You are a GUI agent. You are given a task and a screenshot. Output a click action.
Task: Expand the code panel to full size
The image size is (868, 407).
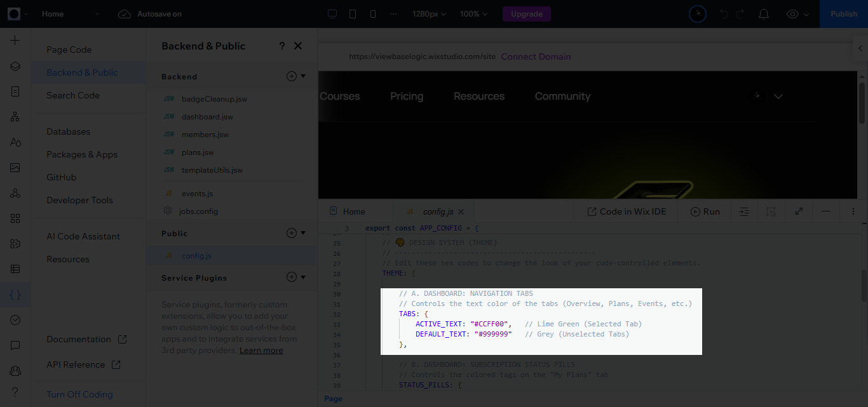tap(799, 211)
